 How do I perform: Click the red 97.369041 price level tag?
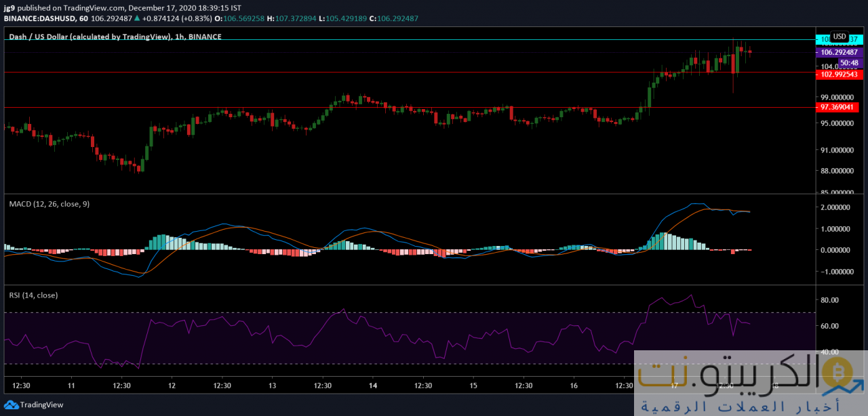pyautogui.click(x=838, y=107)
